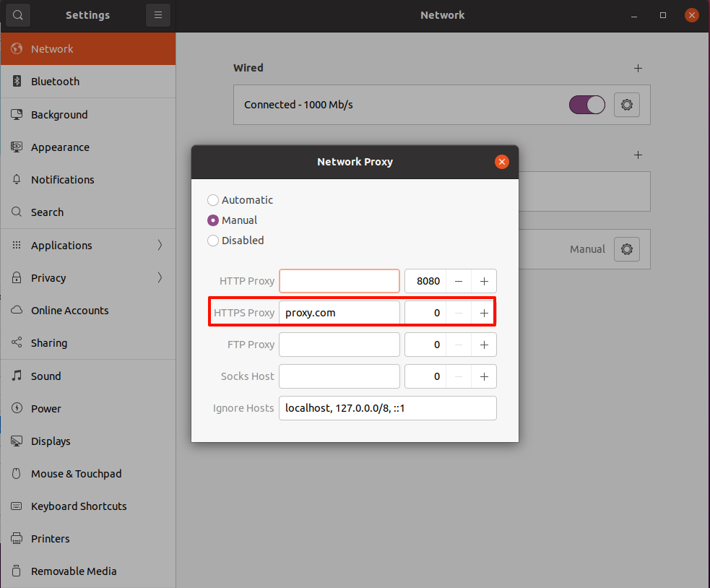This screenshot has width=710, height=588.
Task: Increase FTP Proxy port with plus
Action: pos(484,345)
